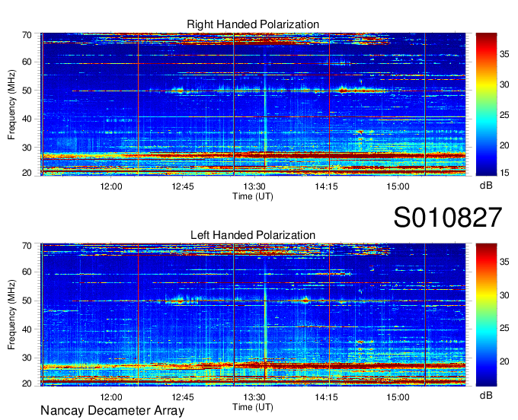Click 12:00 tick label on upper plot

click(111, 186)
